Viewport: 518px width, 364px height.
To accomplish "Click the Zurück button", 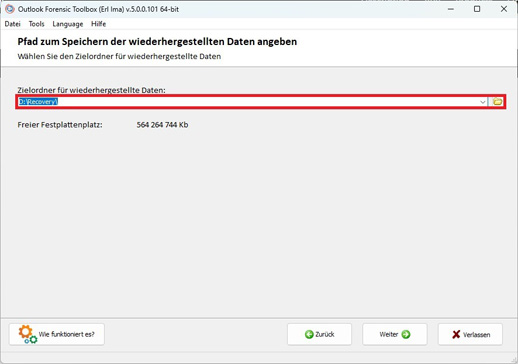I will (319, 334).
